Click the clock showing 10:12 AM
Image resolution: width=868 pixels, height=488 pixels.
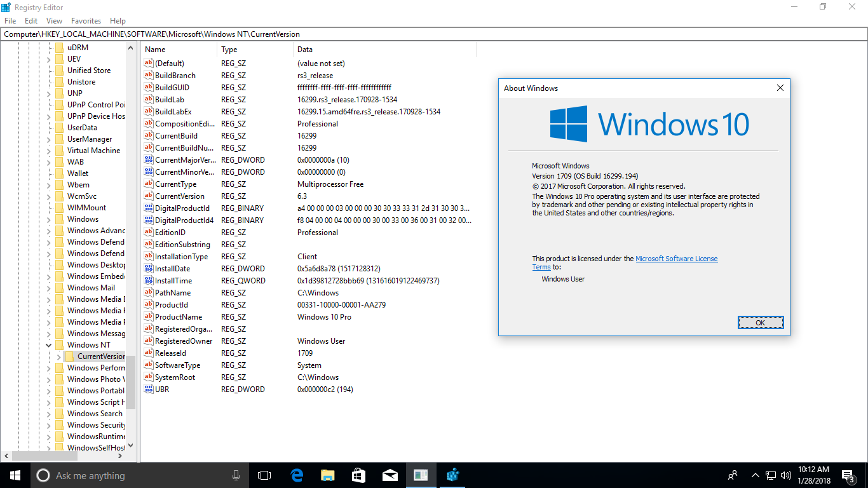point(814,470)
